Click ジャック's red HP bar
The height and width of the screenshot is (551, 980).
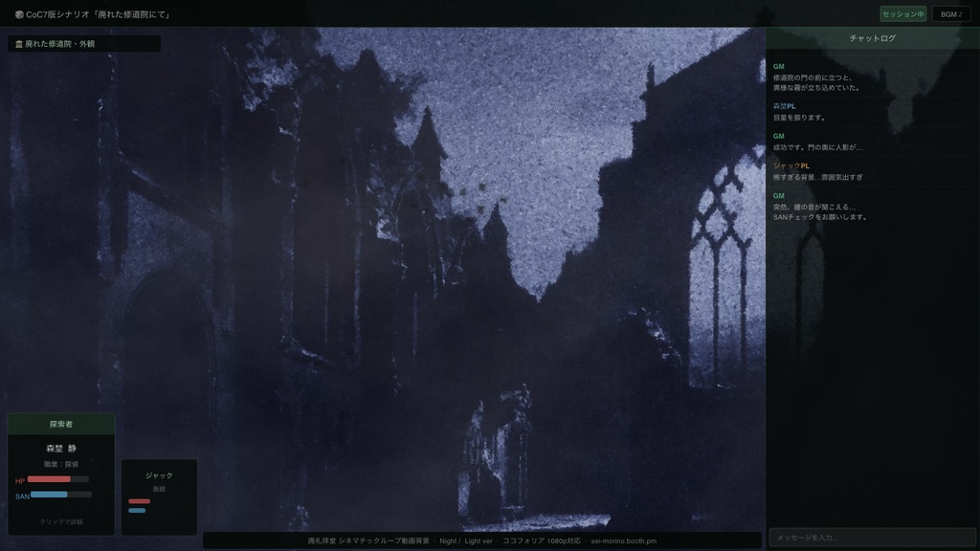pos(140,501)
